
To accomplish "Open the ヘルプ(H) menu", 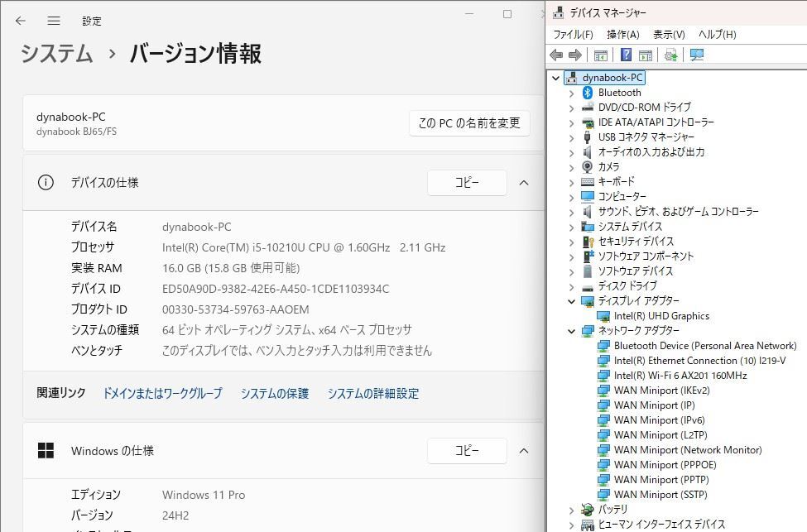I will (x=717, y=35).
